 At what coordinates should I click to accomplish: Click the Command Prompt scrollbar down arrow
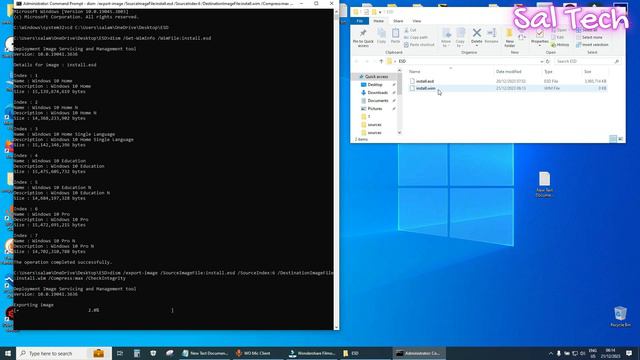point(336,327)
